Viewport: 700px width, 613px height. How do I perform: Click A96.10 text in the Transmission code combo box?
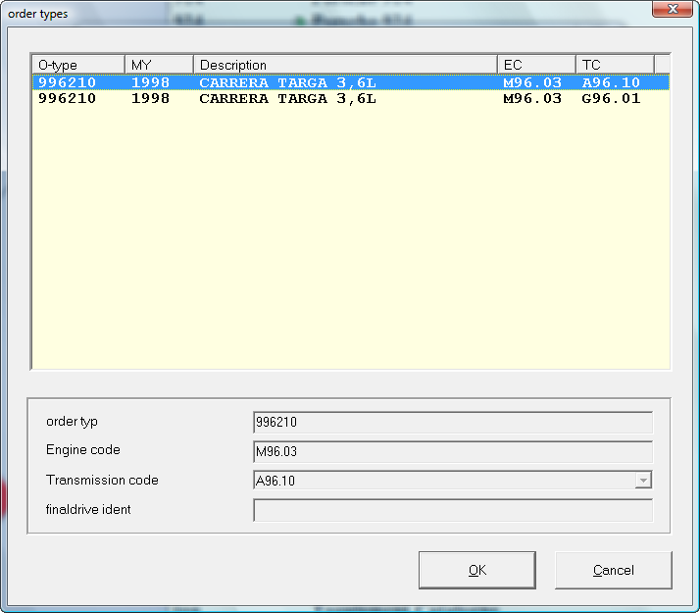275,481
